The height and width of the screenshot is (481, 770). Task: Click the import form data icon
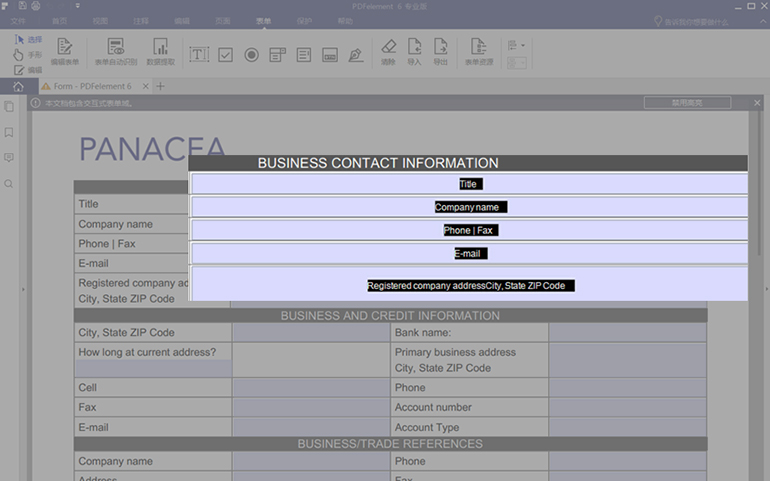coord(414,48)
